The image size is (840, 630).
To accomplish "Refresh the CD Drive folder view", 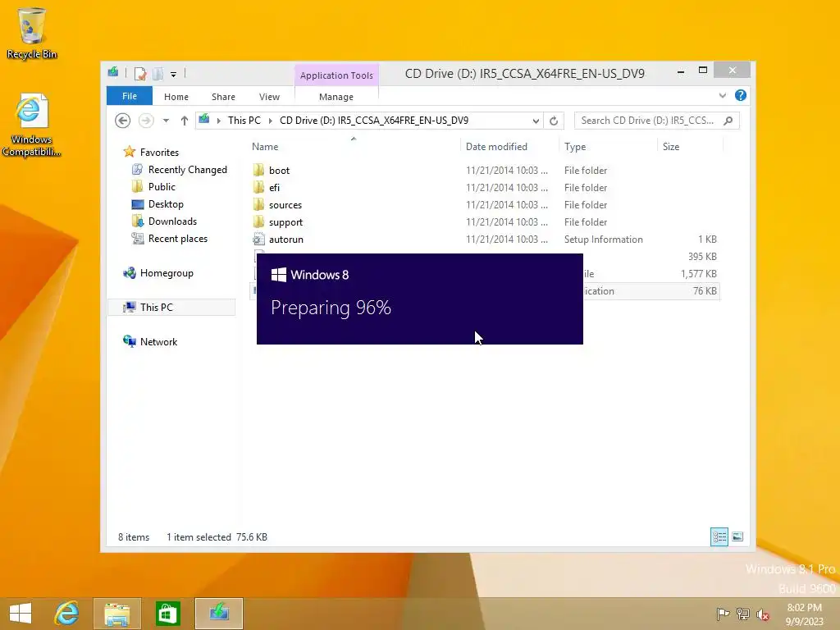I will coord(554,121).
